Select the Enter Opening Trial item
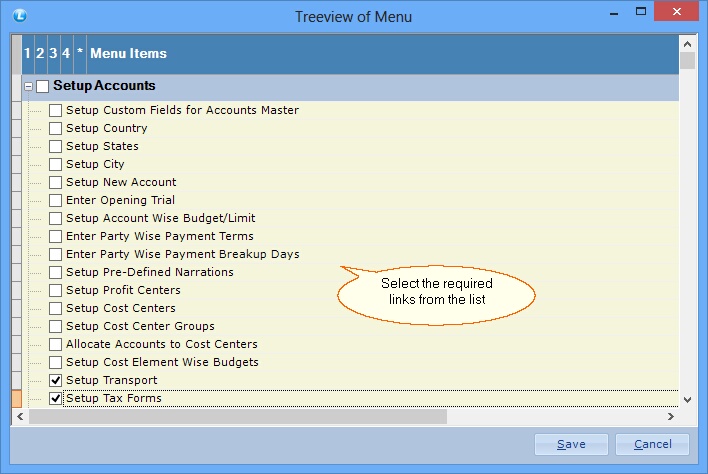708x474 pixels. click(x=120, y=201)
